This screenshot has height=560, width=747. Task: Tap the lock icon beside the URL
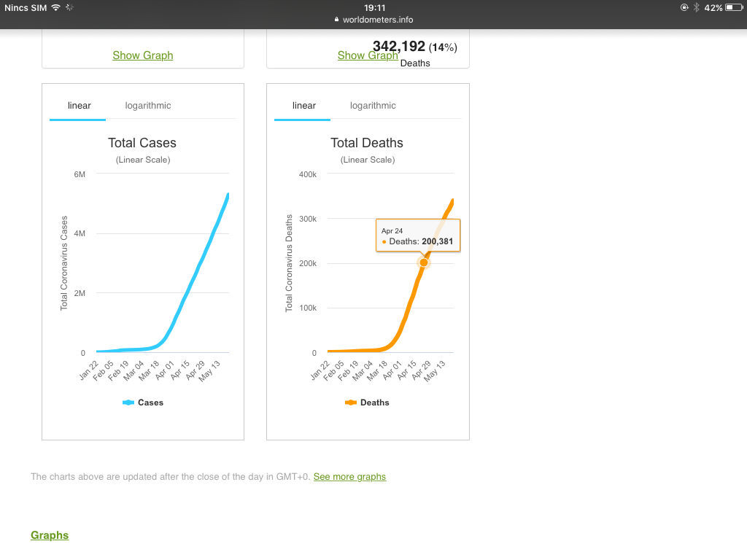[x=337, y=20]
